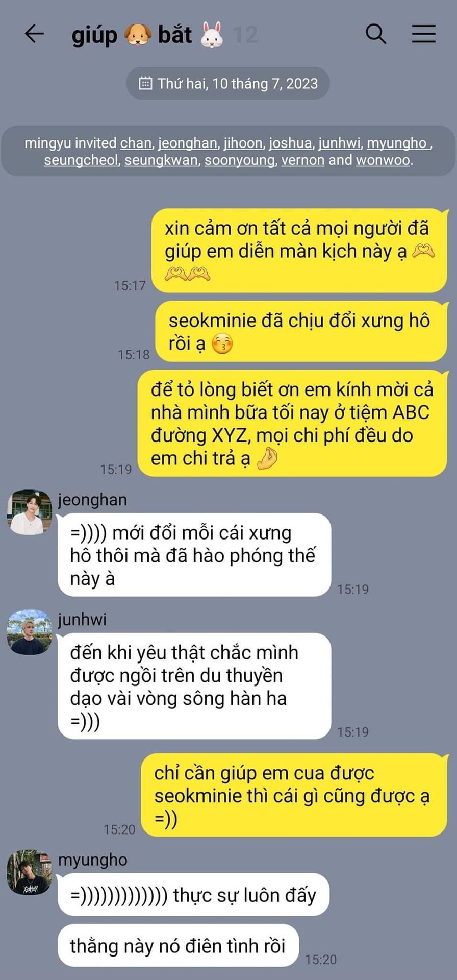The width and height of the screenshot is (457, 980).
Task: Open chat search magnifier icon
Action: coord(376,34)
